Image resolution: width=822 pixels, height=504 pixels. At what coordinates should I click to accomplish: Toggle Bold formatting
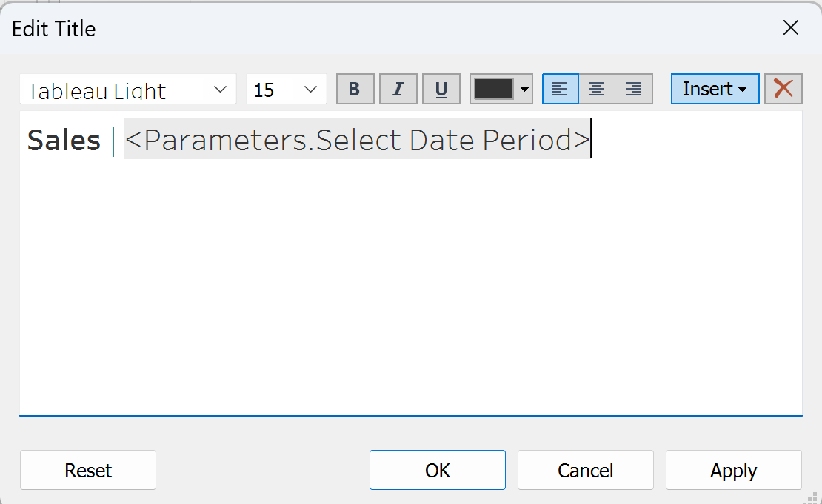[355, 90]
